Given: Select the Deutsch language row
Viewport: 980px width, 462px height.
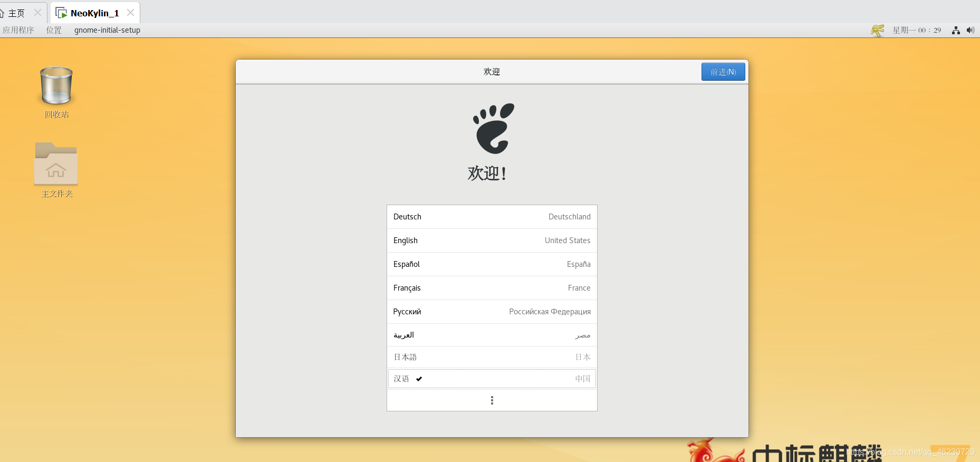Looking at the screenshot, I should (492, 217).
